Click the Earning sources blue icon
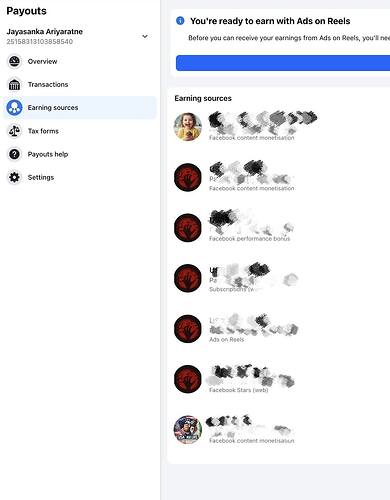Screen dimensions: 390x500 (x=14, y=108)
